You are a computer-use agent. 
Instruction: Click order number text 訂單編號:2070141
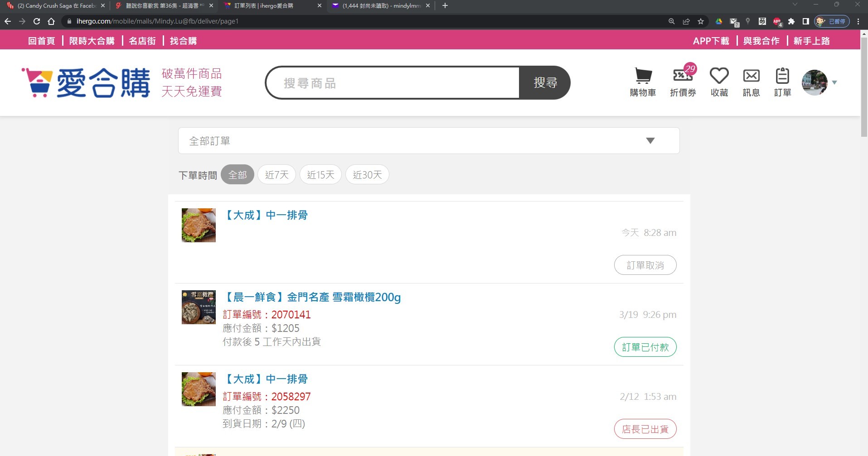(267, 315)
